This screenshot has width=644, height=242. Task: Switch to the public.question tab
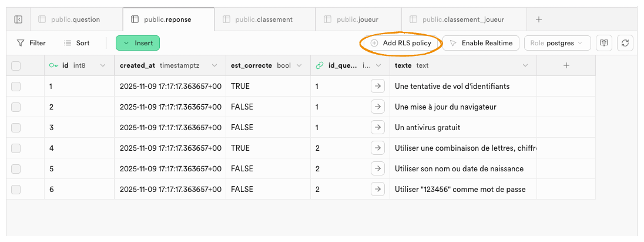75,19
